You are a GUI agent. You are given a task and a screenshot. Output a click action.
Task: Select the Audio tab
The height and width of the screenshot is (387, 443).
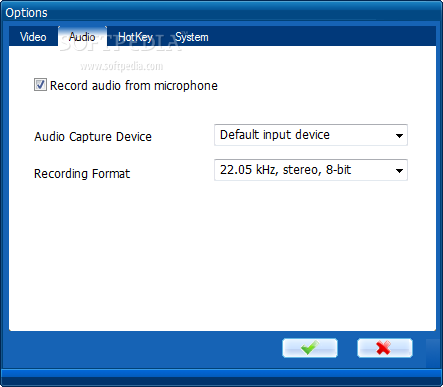coord(82,37)
